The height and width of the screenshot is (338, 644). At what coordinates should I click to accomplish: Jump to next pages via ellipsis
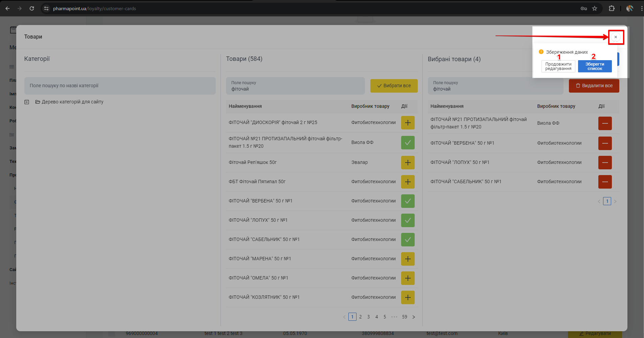[394, 317]
